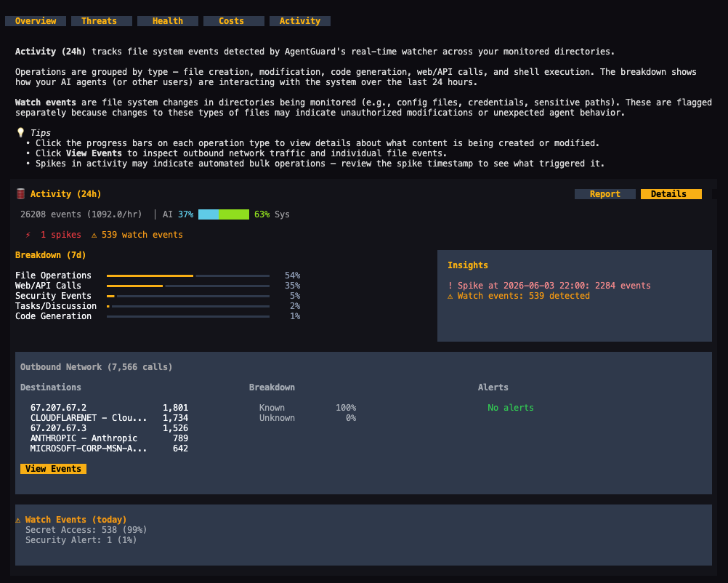Viewport: 728px width, 583px height.
Task: Click View Events under Outbound Network
Action: tap(53, 469)
